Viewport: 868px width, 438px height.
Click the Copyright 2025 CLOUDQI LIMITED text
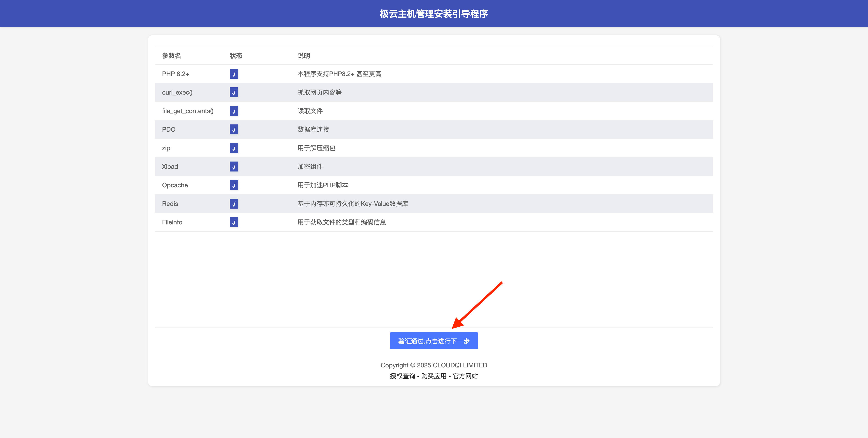click(434, 365)
